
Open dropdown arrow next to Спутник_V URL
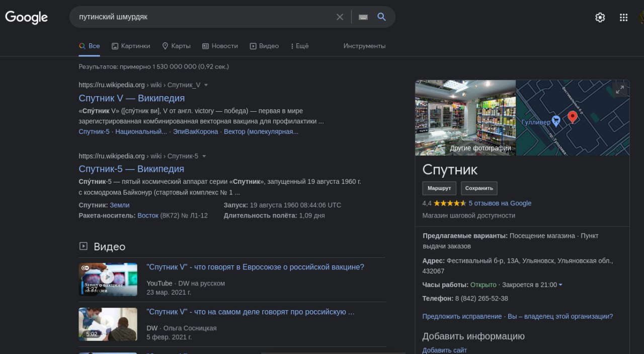point(206,85)
